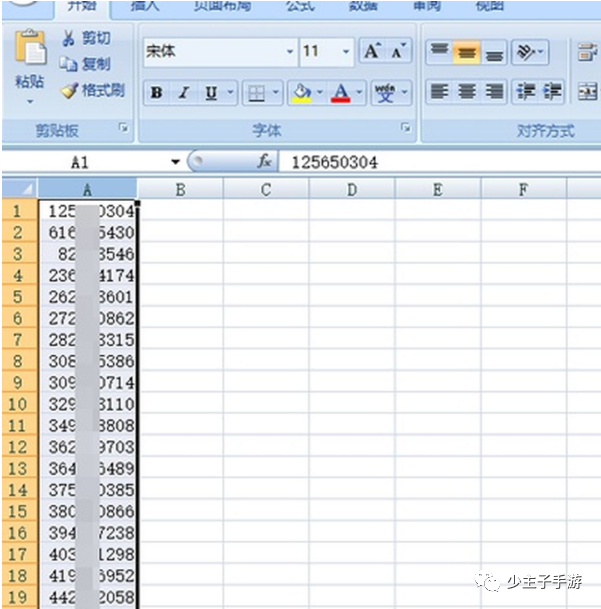Open the Paste options arrow below 粘贴

(30, 102)
